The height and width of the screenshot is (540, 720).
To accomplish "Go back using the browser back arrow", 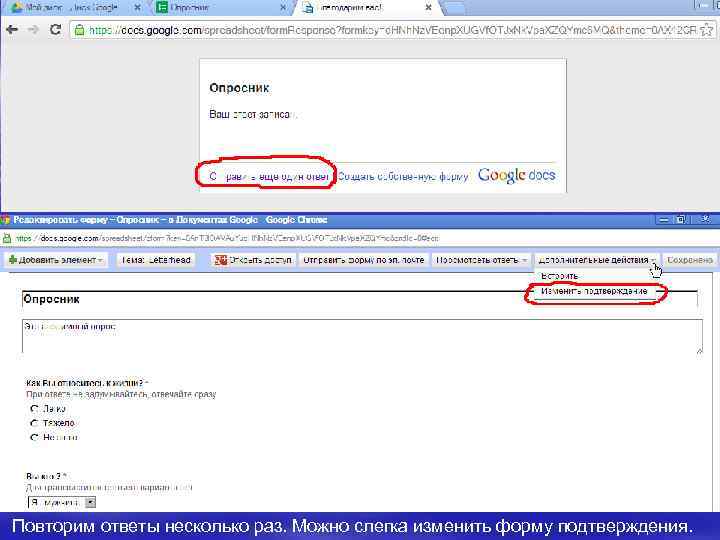I will click(x=12, y=30).
